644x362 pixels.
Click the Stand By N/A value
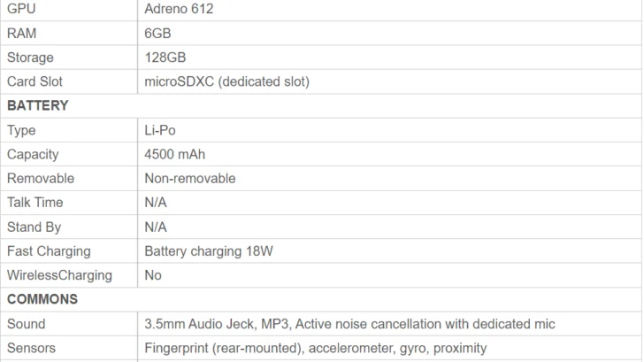(156, 227)
